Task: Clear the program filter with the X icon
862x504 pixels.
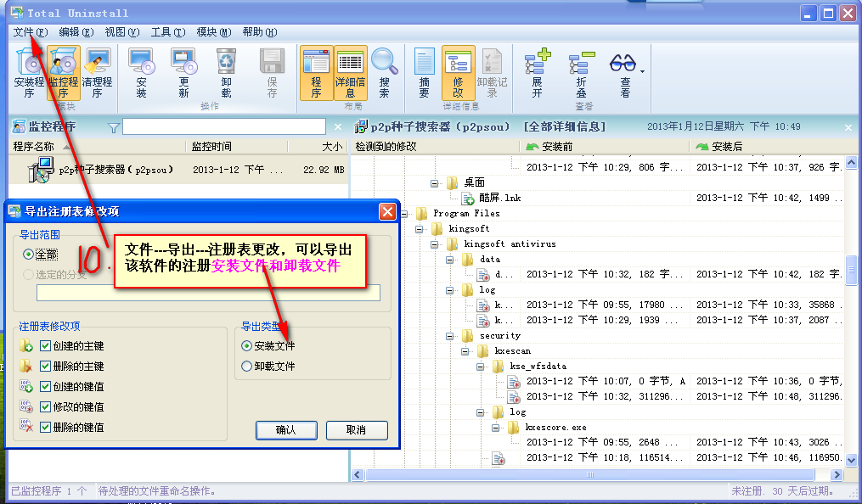Action: 337,127
